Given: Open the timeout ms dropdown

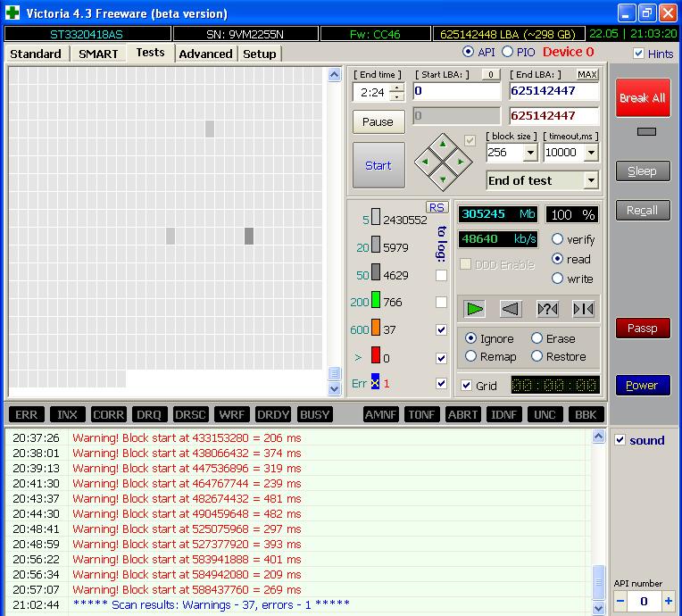Looking at the screenshot, I should tap(591, 153).
